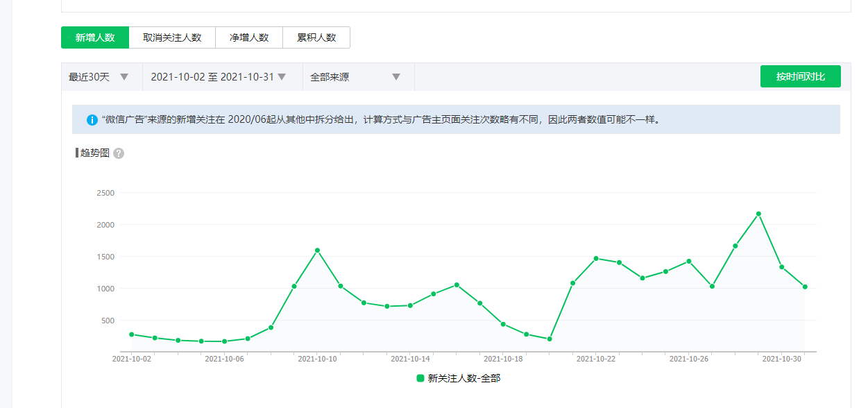This screenshot has width=868, height=408.
Task: Toggle the 新关注人数-全部 legend series label
Action: click(463, 378)
